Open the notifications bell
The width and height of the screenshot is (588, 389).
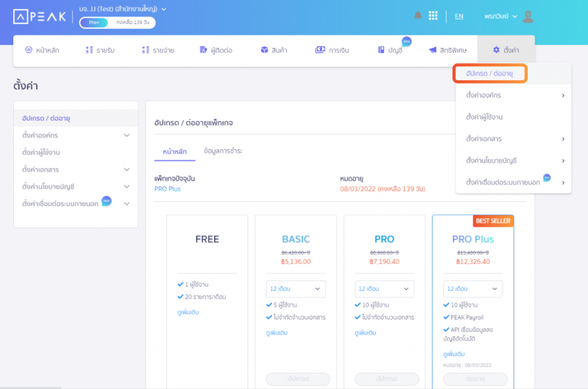click(418, 15)
